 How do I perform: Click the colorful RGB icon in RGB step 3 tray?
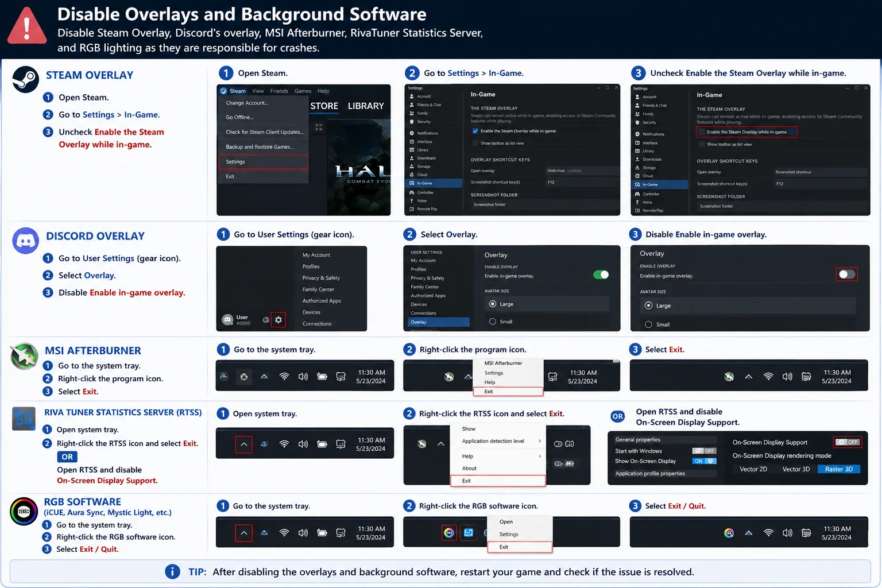coord(729,533)
